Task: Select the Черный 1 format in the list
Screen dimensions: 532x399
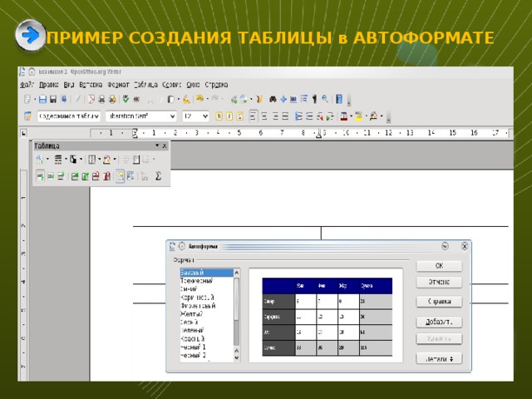Action: 193,347
